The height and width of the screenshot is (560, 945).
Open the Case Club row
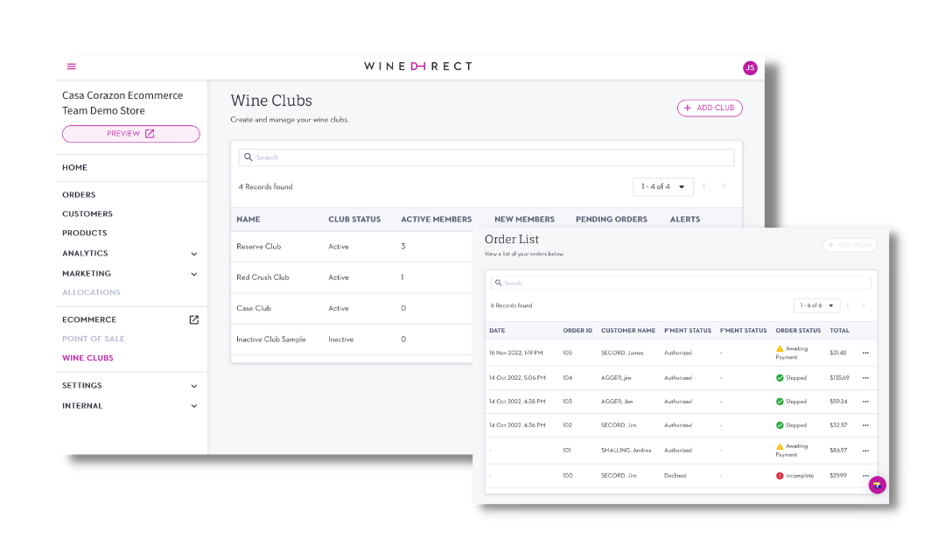coord(352,308)
